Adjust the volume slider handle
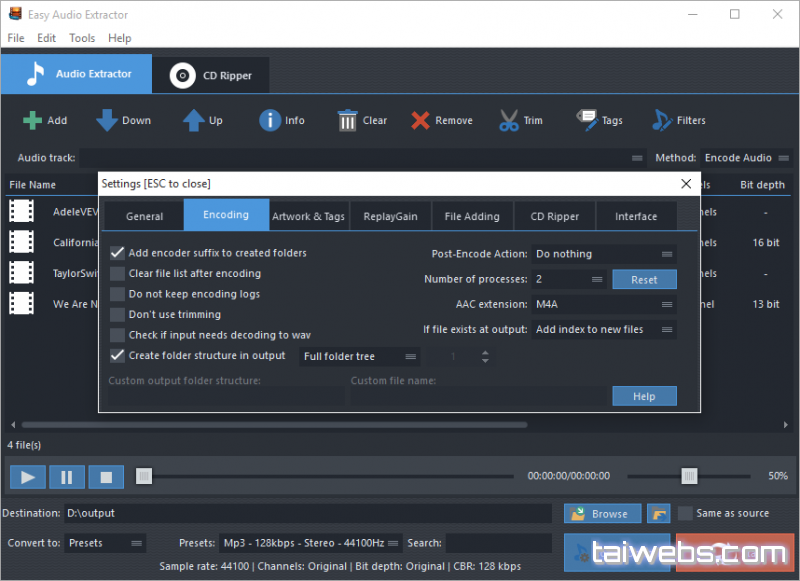The width and height of the screenshot is (800, 581). click(689, 476)
